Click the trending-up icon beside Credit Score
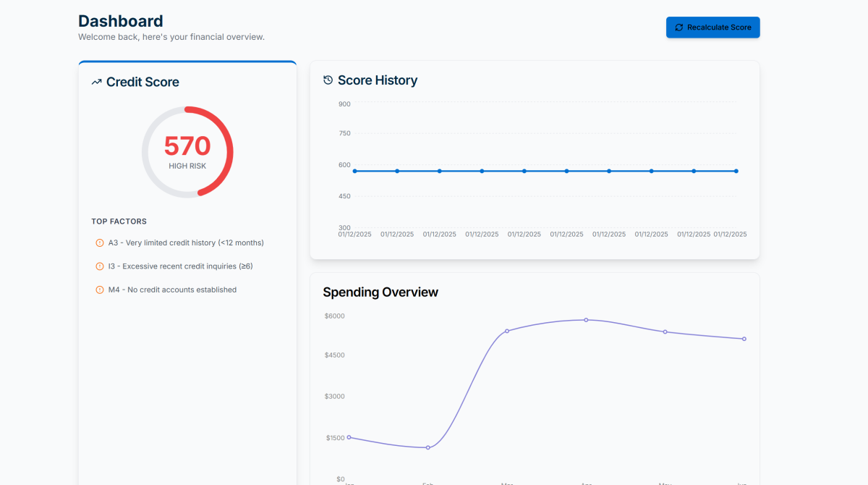The width and height of the screenshot is (868, 485). click(x=96, y=83)
